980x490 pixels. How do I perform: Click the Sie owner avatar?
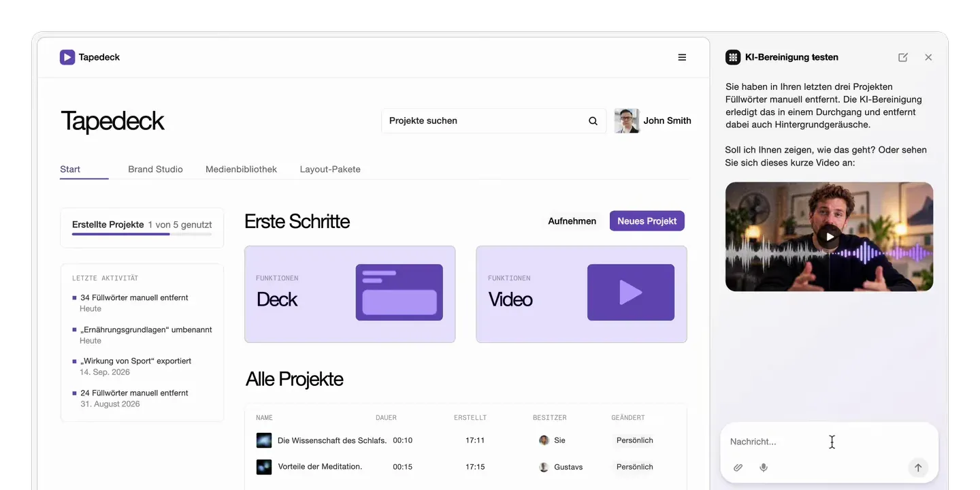click(x=544, y=440)
